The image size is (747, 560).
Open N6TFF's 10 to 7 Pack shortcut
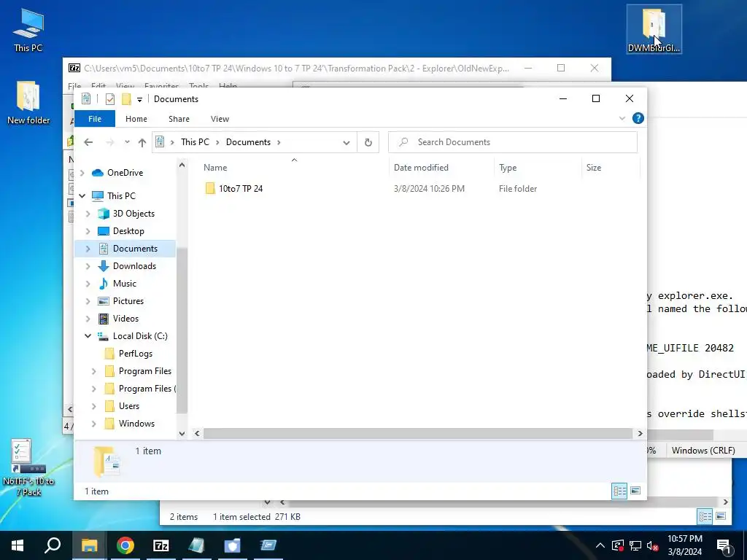(28, 467)
